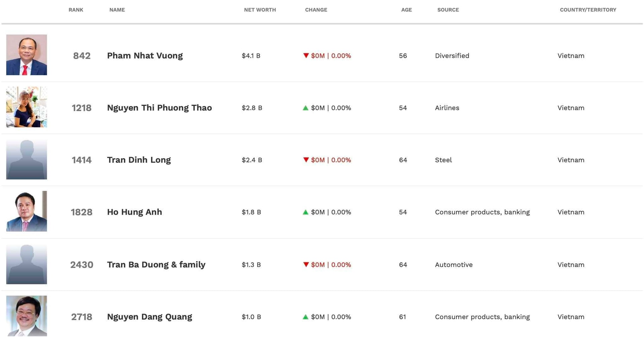The image size is (644, 343).
Task: Click the placeholder silhouette for Tran Dinh Long
Action: point(26,159)
